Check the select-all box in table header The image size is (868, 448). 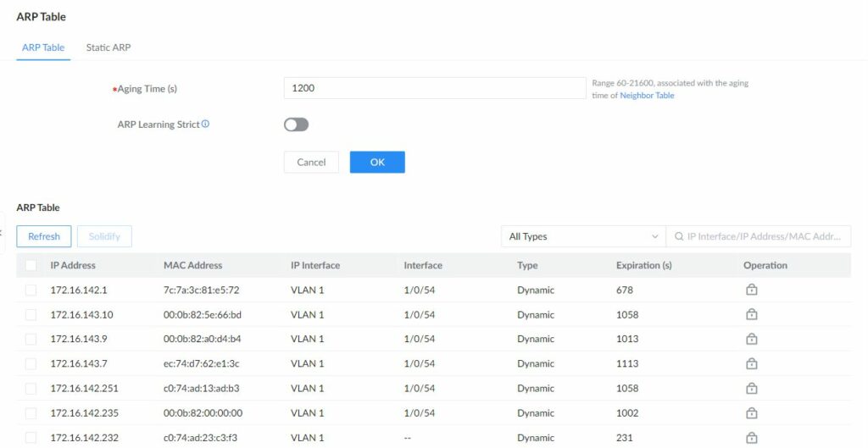tap(31, 265)
